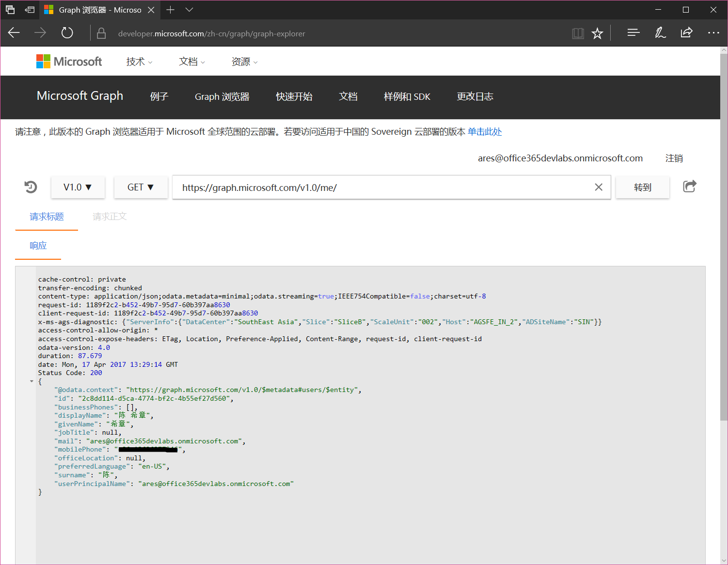Open the GET method dropdown
Screen dimensions: 728x565
pos(141,188)
